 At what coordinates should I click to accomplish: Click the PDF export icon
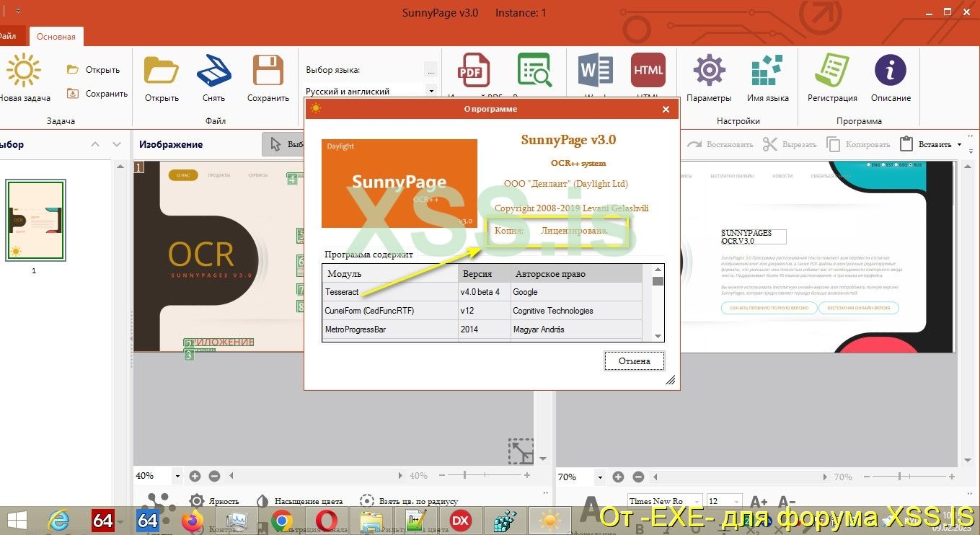coord(474,71)
